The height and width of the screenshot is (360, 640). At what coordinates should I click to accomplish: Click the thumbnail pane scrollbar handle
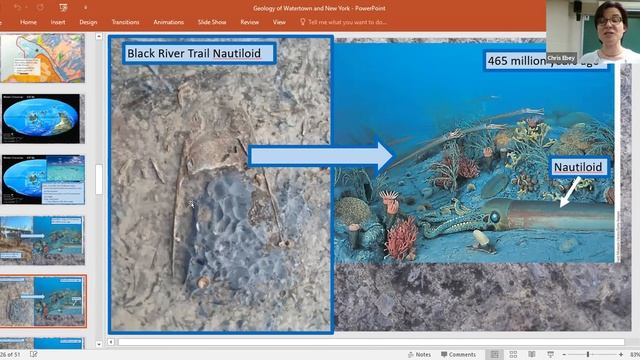[99, 180]
